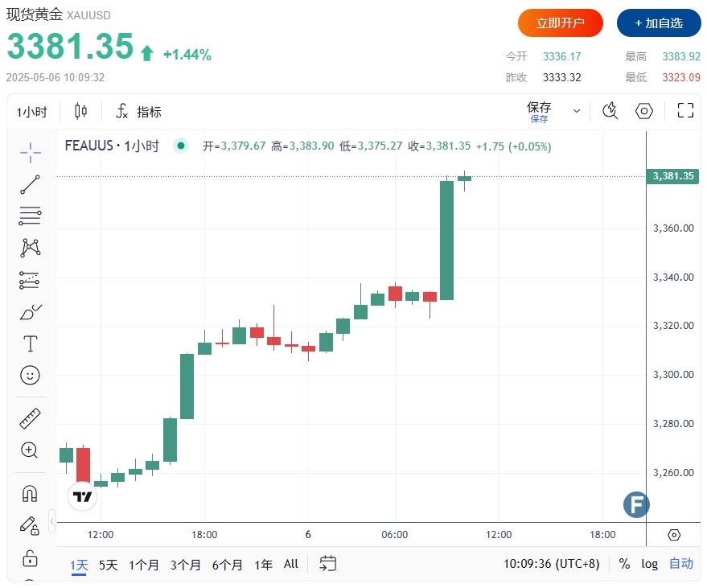This screenshot has height=588, width=707.
Task: Switch to the 5天 time range
Action: pos(108,565)
